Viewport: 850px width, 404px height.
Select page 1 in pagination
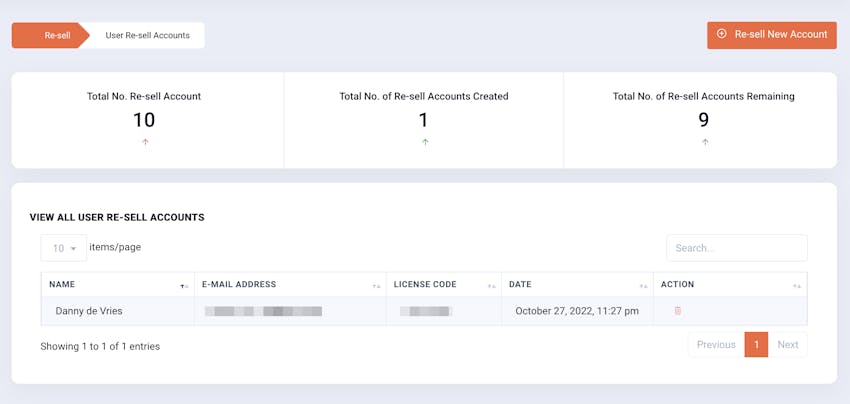[x=757, y=345]
